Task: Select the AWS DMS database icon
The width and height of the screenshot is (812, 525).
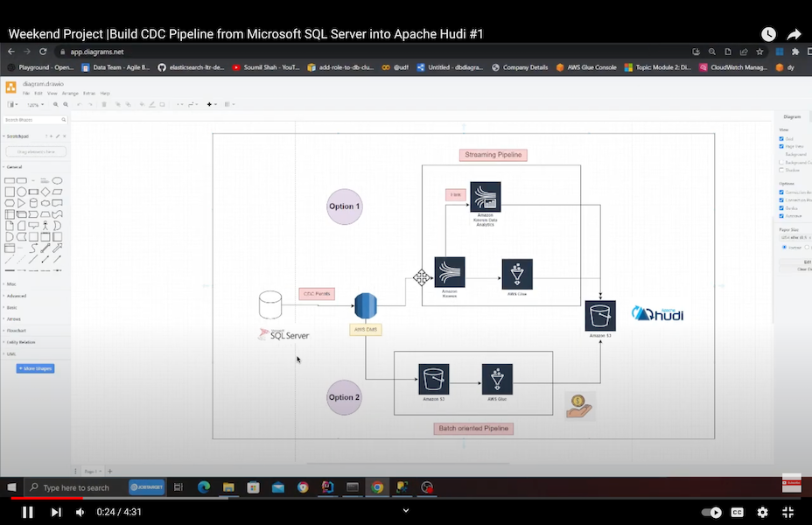Action: point(365,305)
